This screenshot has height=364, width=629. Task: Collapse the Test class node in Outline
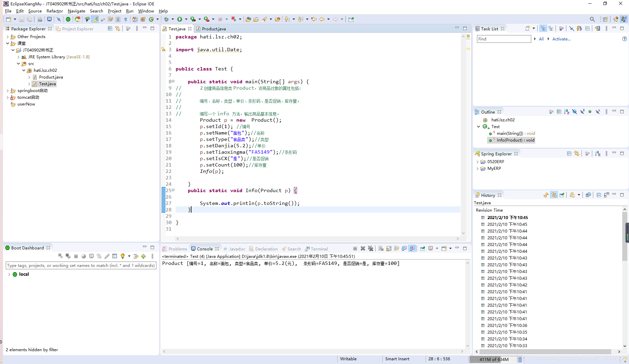pyautogui.click(x=478, y=127)
